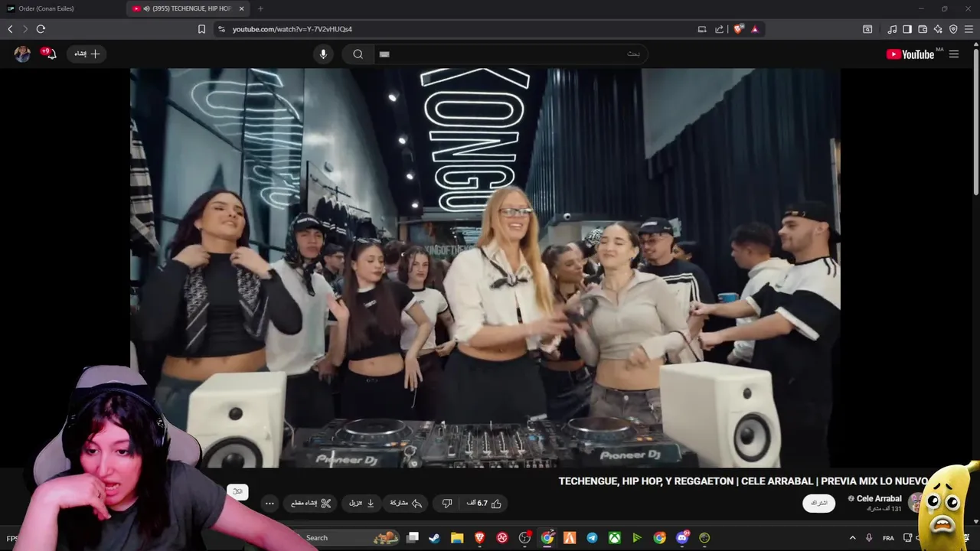
Task: Launch Steam from the taskbar
Action: click(x=434, y=538)
